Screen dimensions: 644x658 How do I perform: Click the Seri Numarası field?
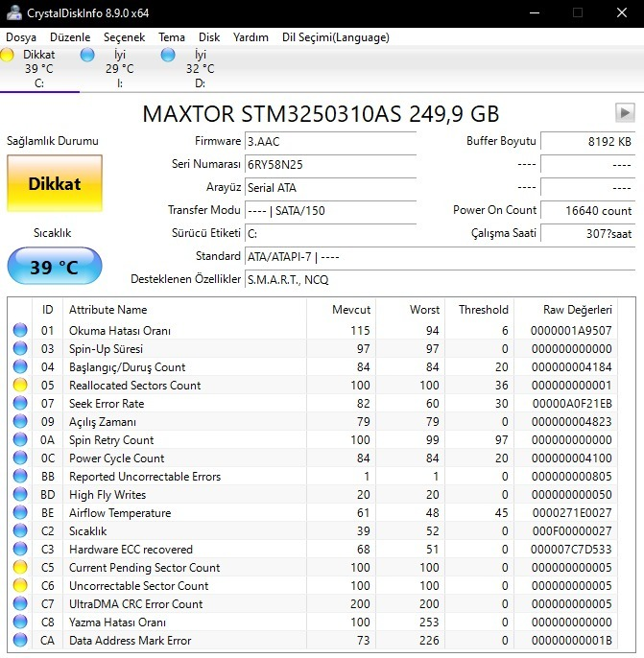[x=331, y=164]
